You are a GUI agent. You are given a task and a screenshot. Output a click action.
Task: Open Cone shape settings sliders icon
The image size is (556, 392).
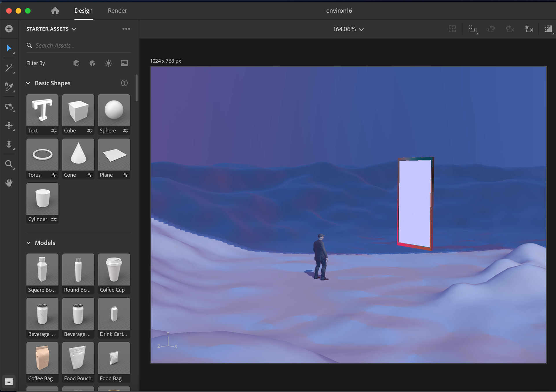tap(90, 175)
